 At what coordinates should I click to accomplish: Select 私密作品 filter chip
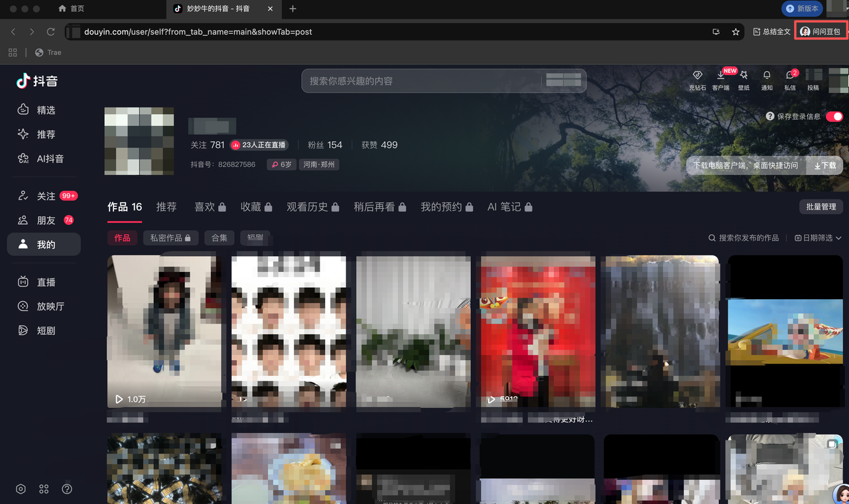click(x=170, y=237)
